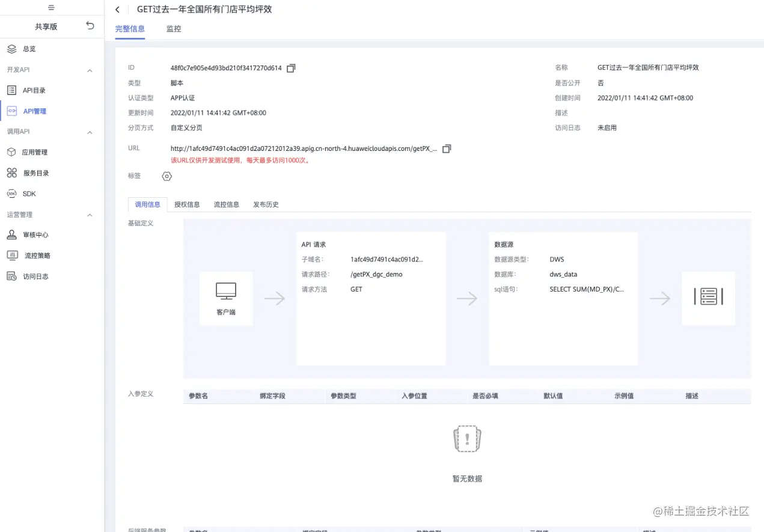Collapse the 运营管理 section

pyautogui.click(x=90, y=215)
